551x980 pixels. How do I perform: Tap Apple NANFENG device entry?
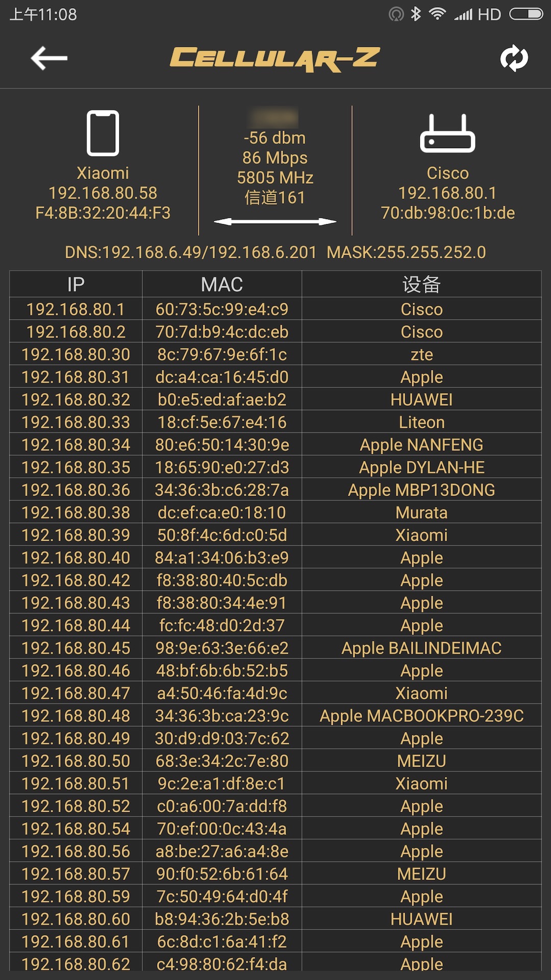[x=421, y=445]
